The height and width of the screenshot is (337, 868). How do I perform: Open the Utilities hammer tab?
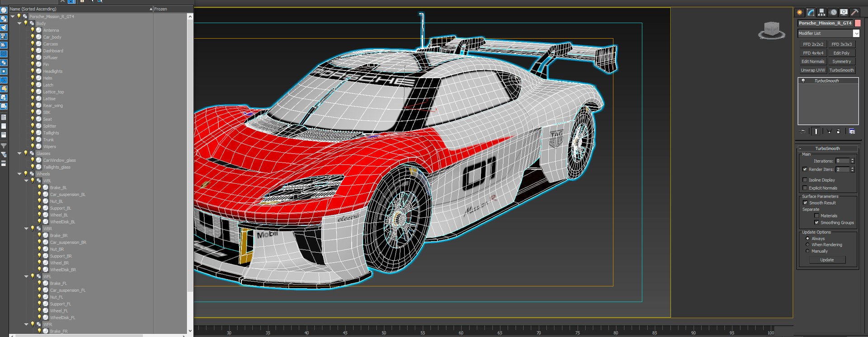tap(854, 12)
